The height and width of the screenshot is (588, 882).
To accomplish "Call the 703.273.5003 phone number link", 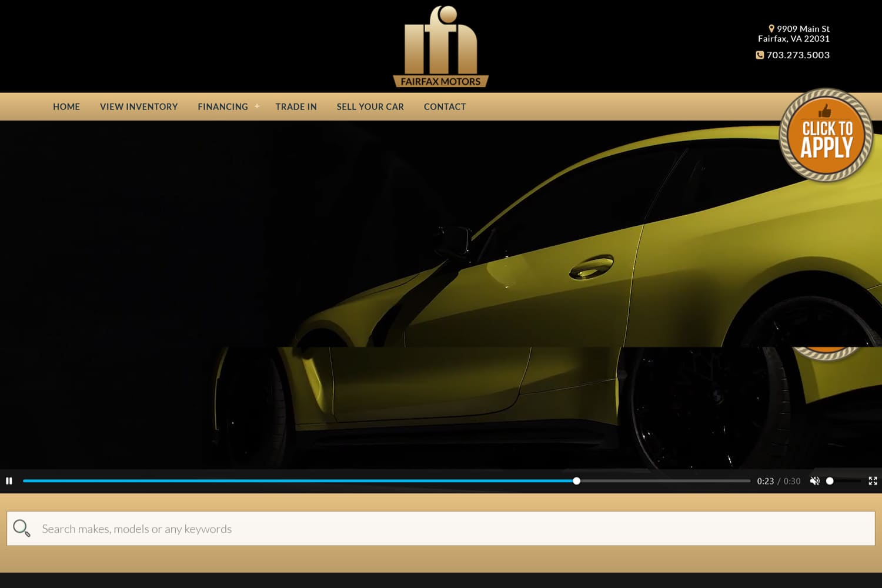I will pos(797,55).
